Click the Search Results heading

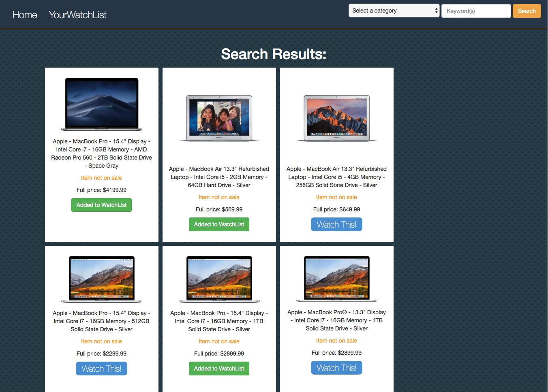(x=274, y=54)
